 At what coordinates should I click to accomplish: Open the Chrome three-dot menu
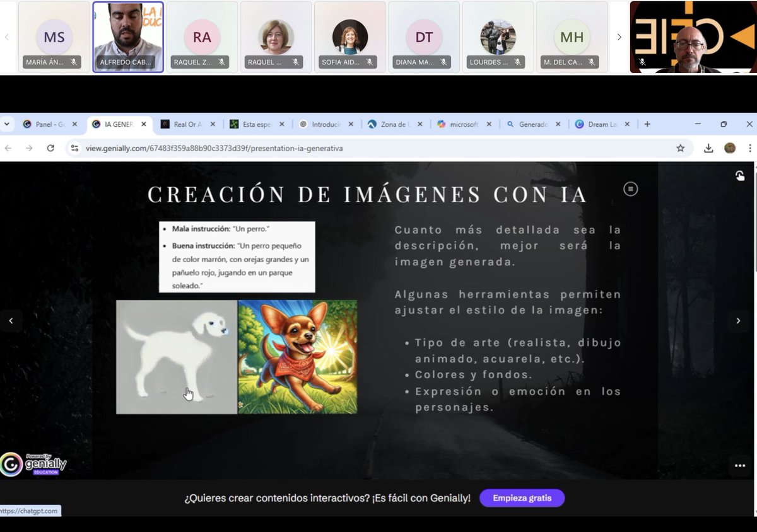(x=751, y=148)
